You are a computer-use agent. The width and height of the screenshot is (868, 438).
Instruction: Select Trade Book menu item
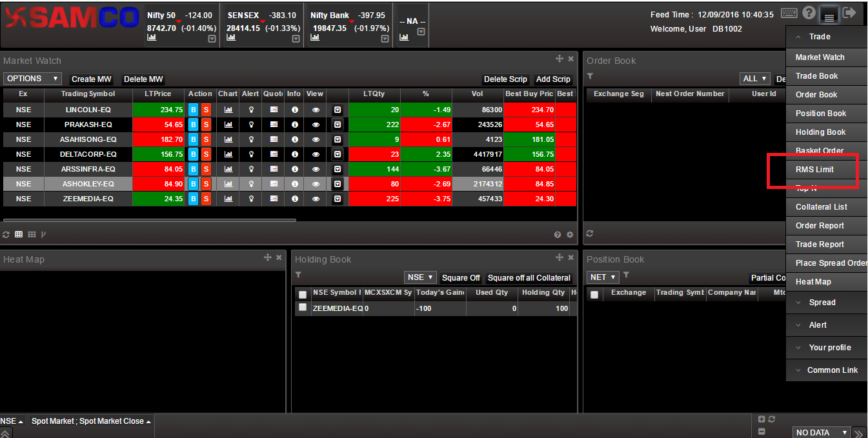tap(827, 76)
